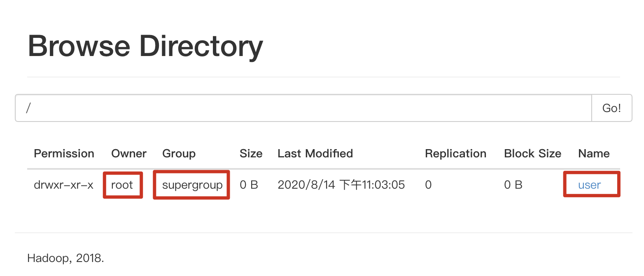Click the Go! button

611,108
